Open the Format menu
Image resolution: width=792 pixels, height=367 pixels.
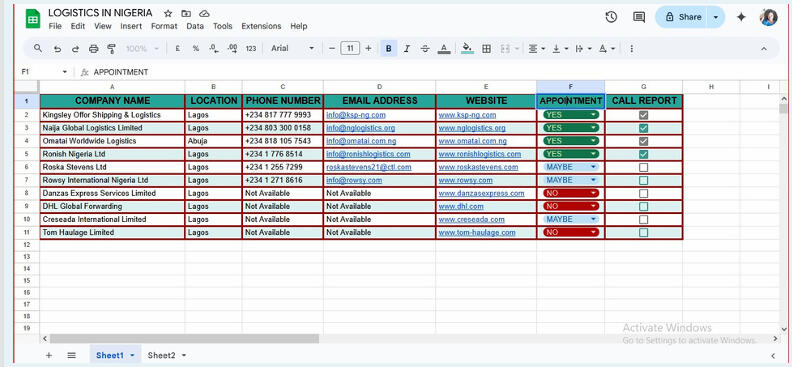(x=164, y=26)
